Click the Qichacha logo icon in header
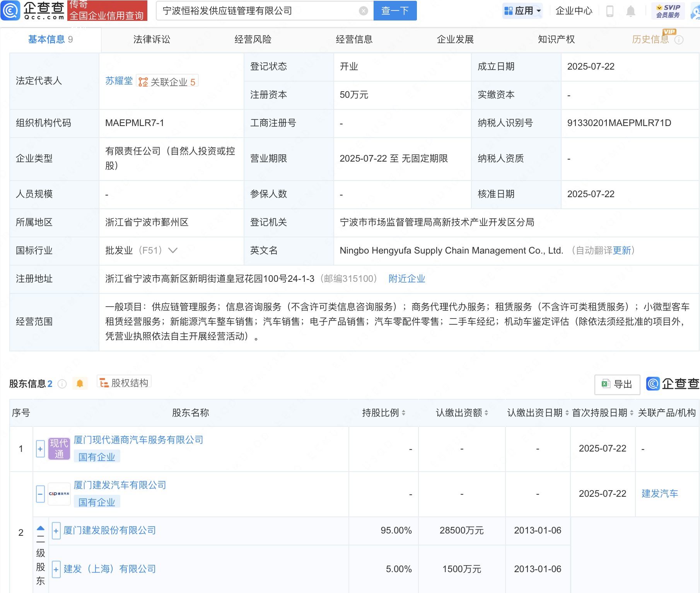700x593 pixels. (10, 10)
